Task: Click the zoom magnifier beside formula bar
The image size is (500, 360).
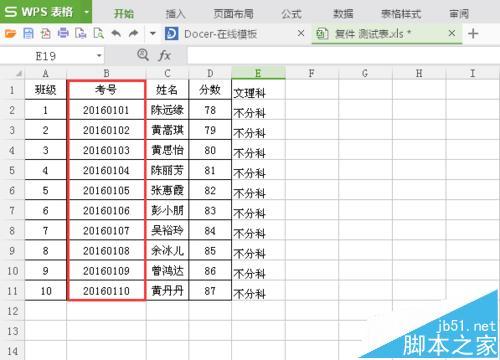Action: (143, 55)
